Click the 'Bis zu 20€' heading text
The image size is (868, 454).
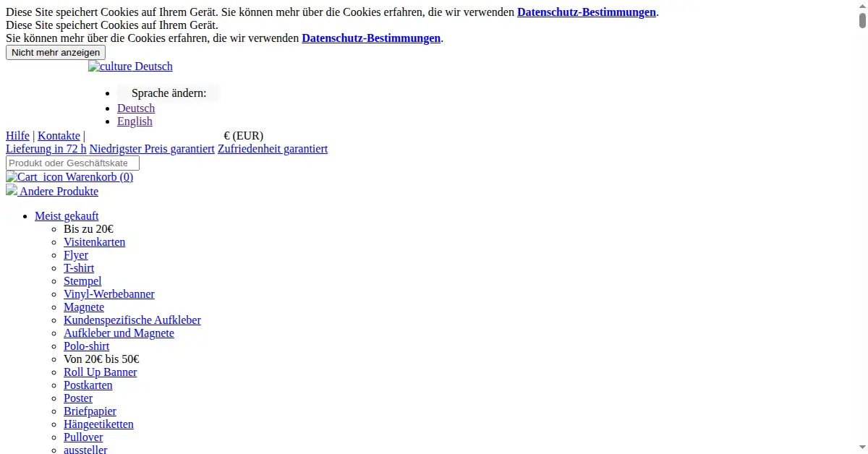click(88, 229)
